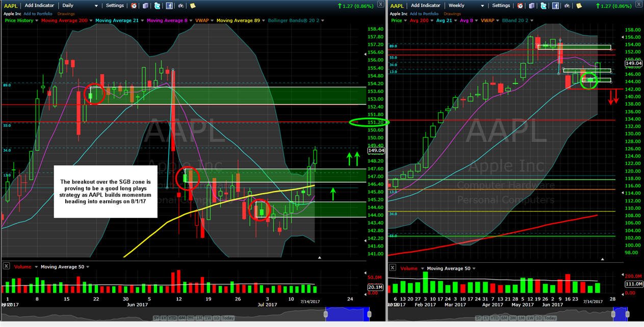644x327 pixels.
Task: Click Add Indicator on the weekly chart
Action: 426,6
